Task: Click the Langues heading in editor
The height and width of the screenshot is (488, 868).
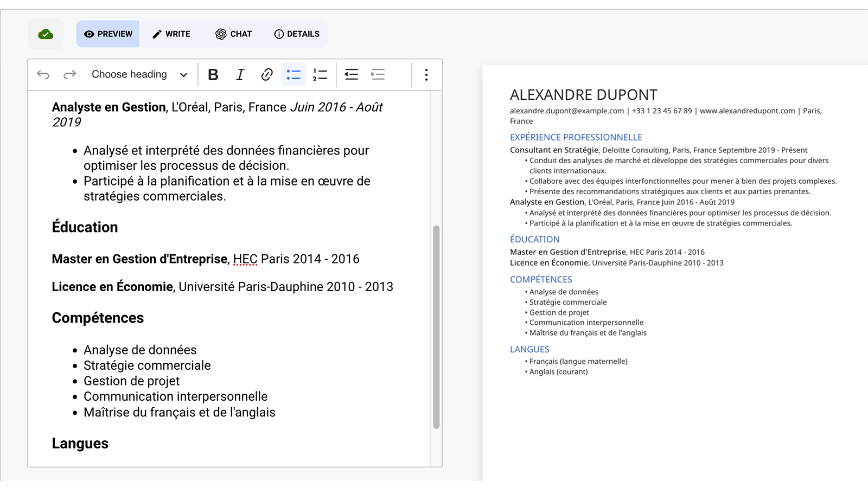Action: coord(80,444)
